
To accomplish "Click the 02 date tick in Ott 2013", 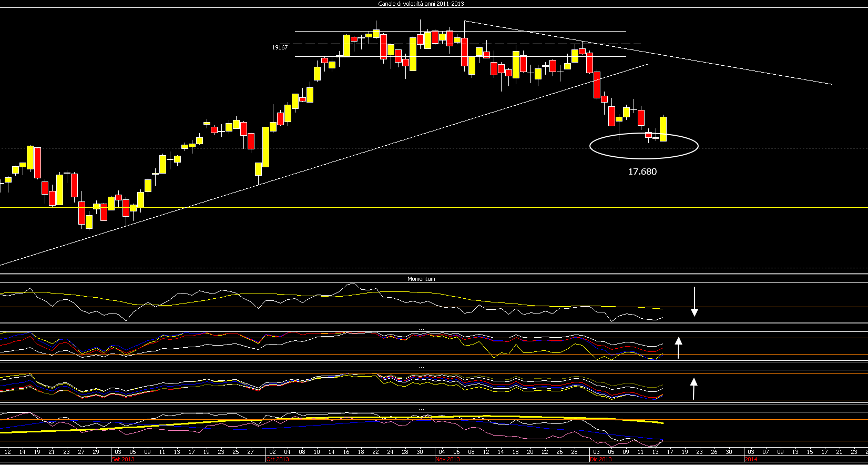I will pyautogui.click(x=272, y=452).
